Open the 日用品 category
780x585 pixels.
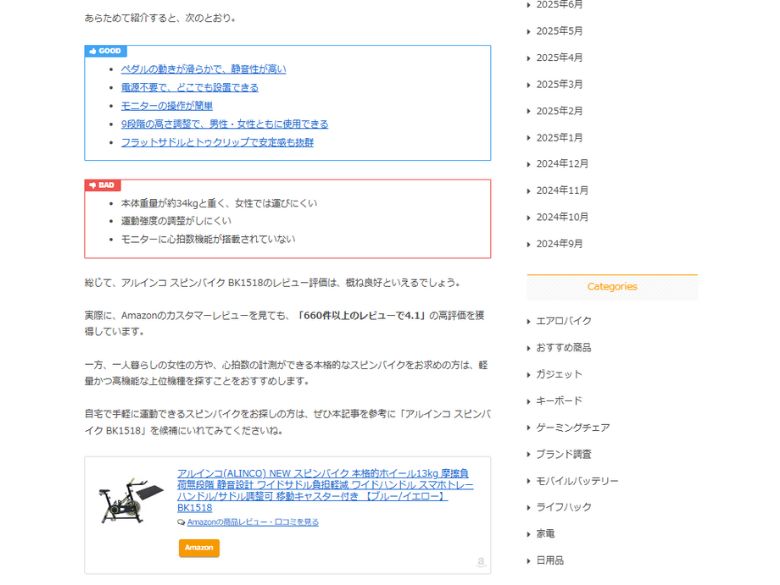(550, 560)
